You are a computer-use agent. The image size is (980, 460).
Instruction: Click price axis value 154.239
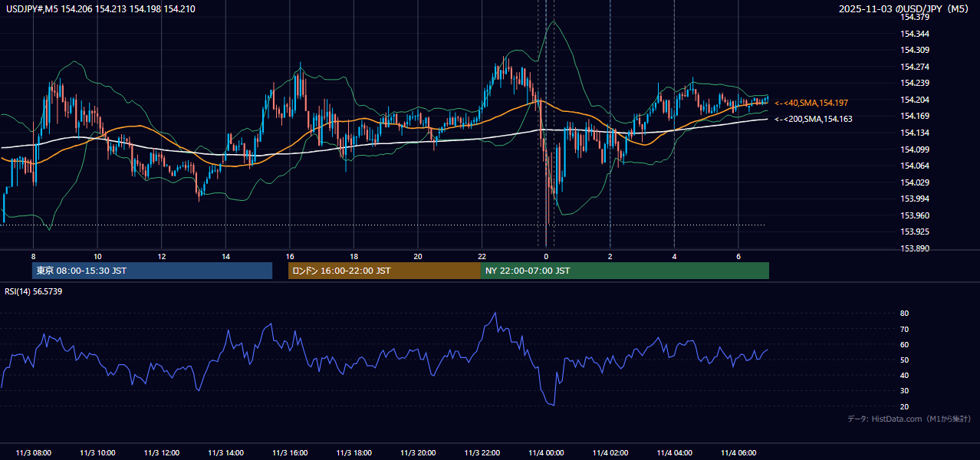(915, 84)
